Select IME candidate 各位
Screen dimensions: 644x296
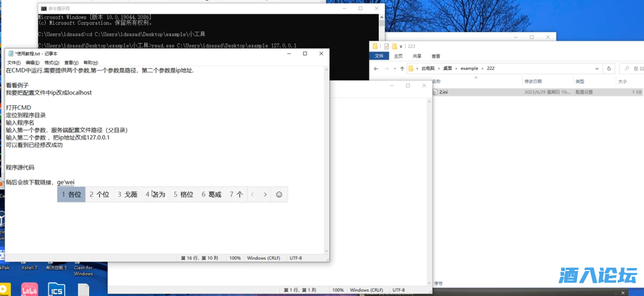click(x=72, y=194)
